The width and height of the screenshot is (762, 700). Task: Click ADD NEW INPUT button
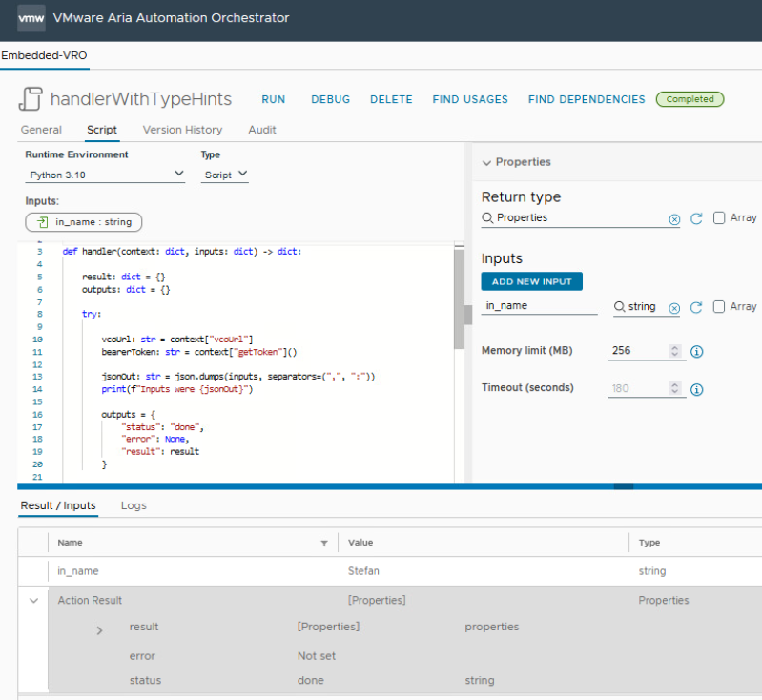click(531, 281)
